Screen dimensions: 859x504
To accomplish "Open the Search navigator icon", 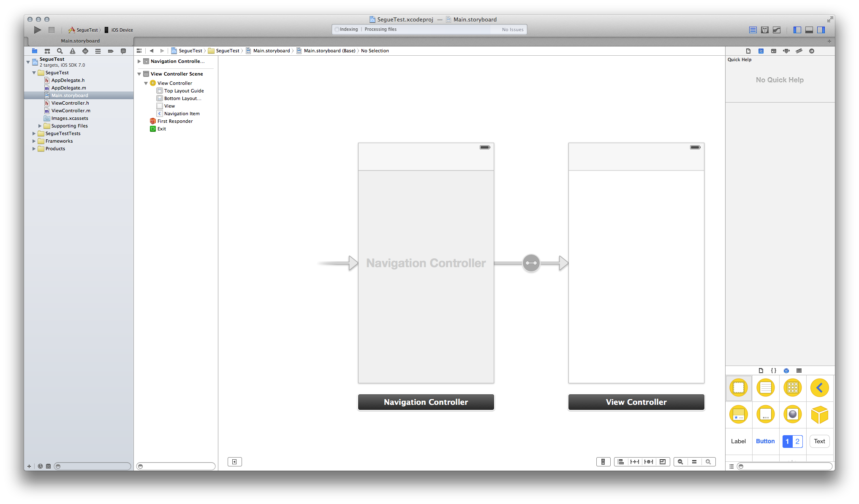I will click(60, 51).
